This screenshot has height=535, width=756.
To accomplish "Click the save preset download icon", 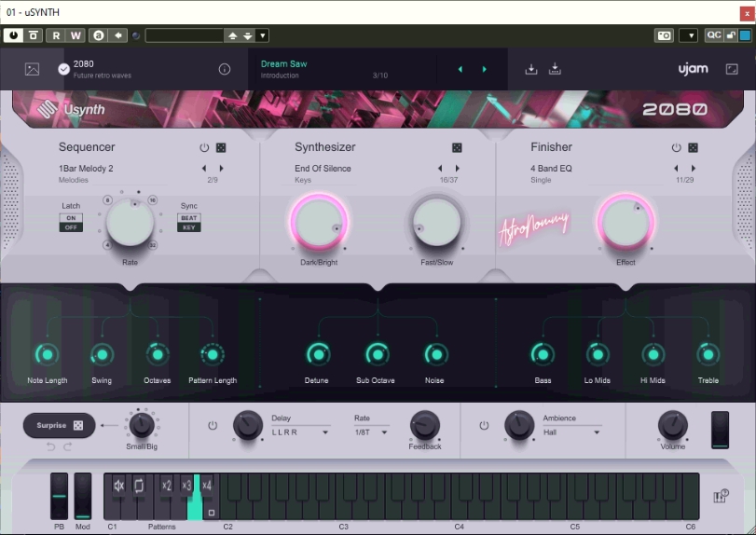I will pyautogui.click(x=531, y=70).
